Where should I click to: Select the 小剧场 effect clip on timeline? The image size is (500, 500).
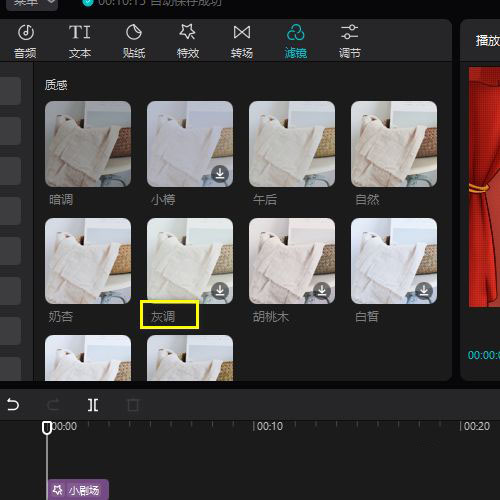pos(78,490)
